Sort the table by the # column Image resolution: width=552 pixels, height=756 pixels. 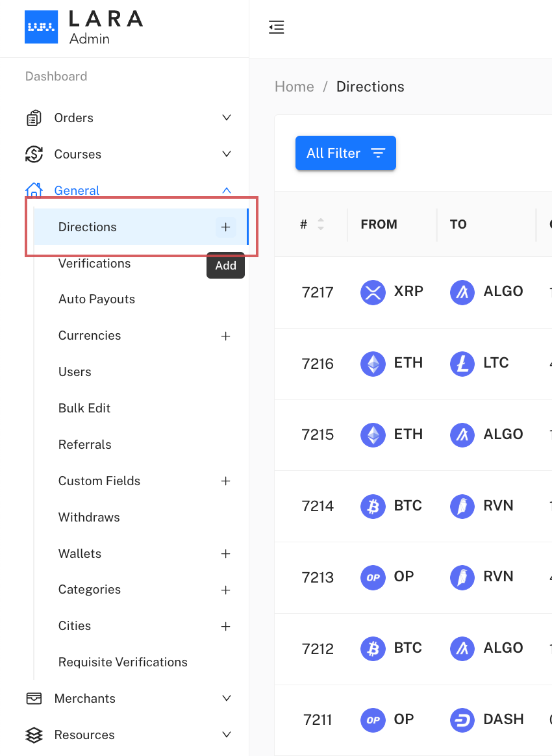320,224
